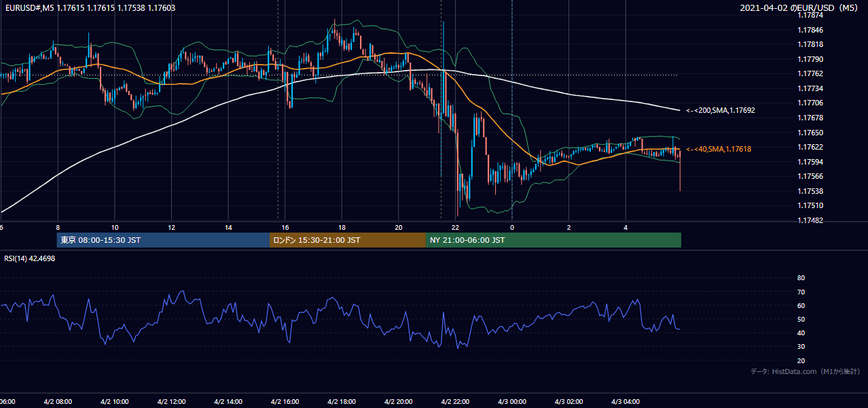Image resolution: width=868 pixels, height=408 pixels.
Task: Click the '2021-04-02 のEUR/USD (M5)' chart title
Action: coord(800,8)
